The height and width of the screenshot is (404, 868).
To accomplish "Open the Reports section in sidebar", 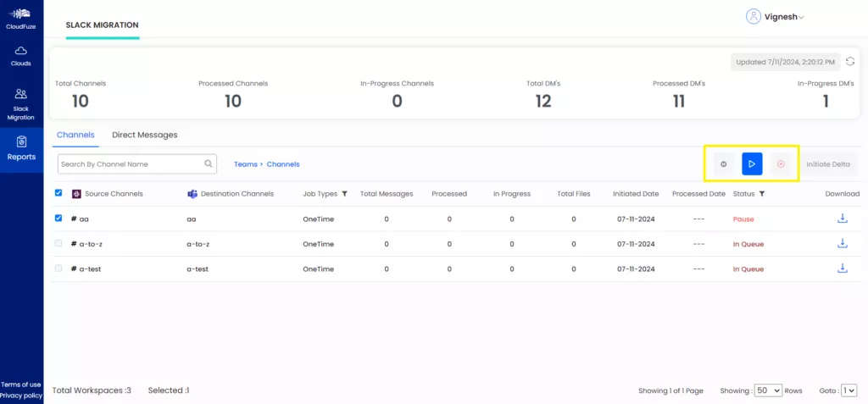I will tap(21, 149).
